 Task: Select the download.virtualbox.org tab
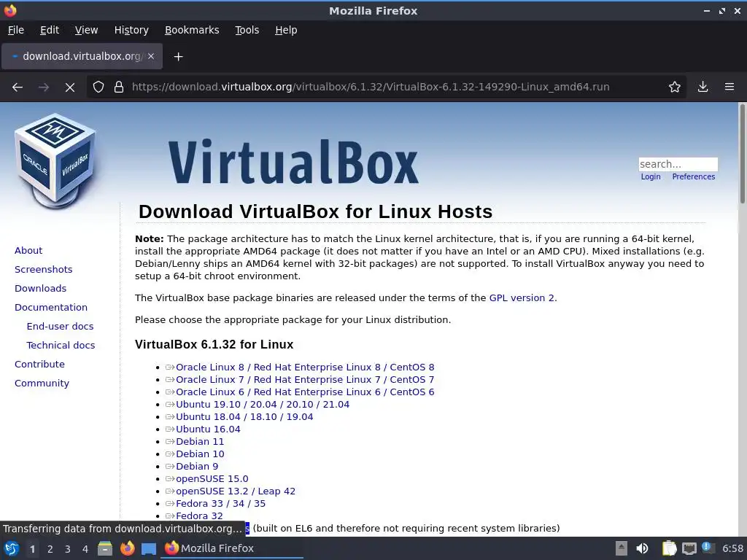82,56
